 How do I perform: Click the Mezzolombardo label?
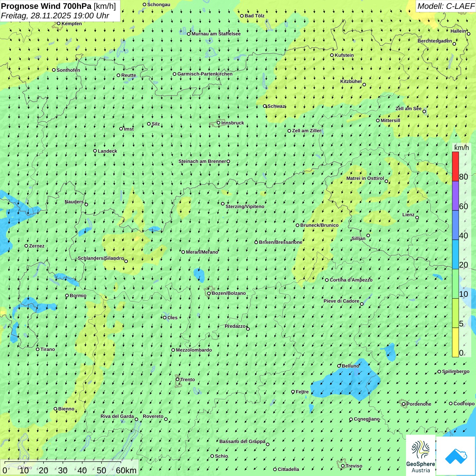click(194, 350)
